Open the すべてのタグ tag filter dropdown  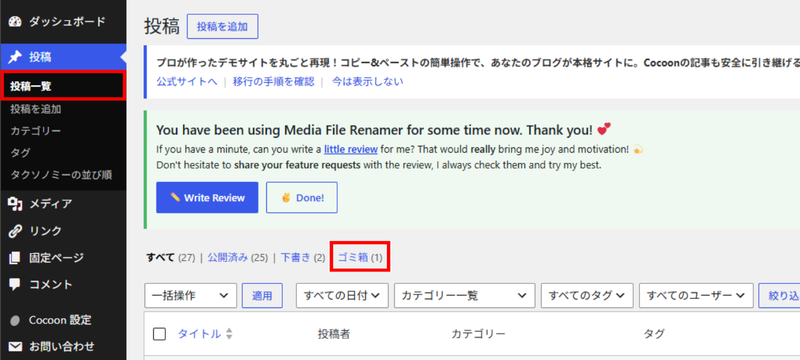(587, 296)
